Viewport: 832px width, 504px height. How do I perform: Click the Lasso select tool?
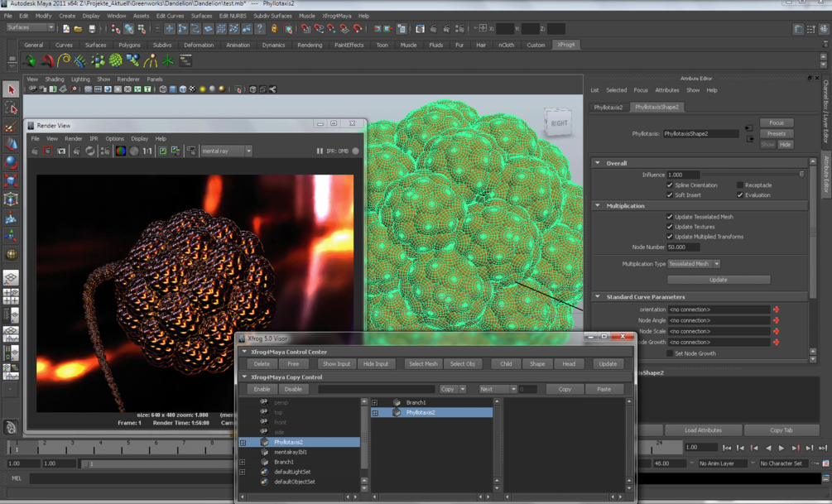click(x=11, y=108)
